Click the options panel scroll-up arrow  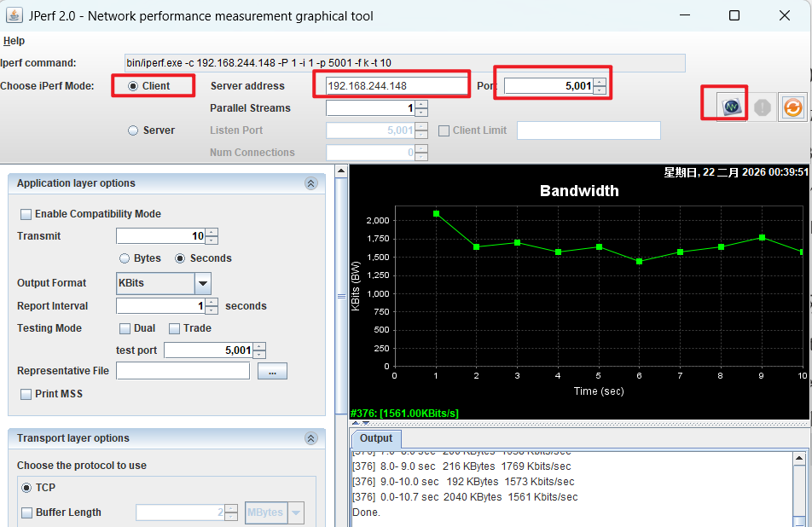point(341,171)
